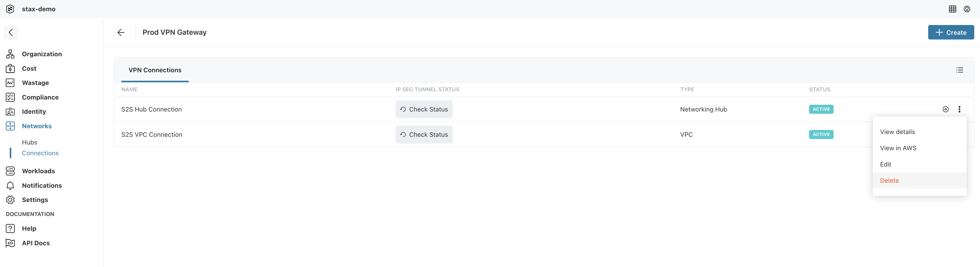Select Edit in the context menu
Image resolution: width=980 pixels, height=267 pixels.
(x=885, y=164)
